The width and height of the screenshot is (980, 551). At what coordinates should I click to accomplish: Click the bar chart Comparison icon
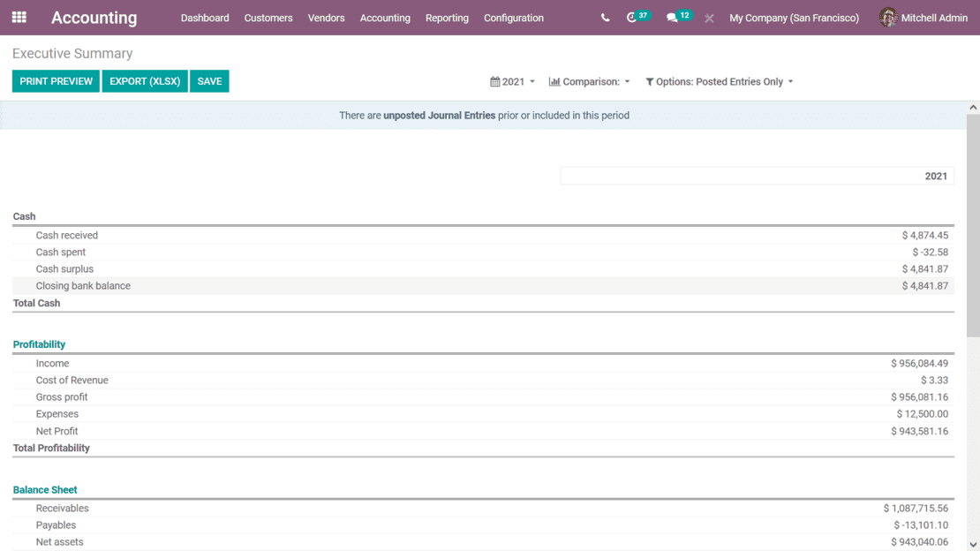point(554,82)
